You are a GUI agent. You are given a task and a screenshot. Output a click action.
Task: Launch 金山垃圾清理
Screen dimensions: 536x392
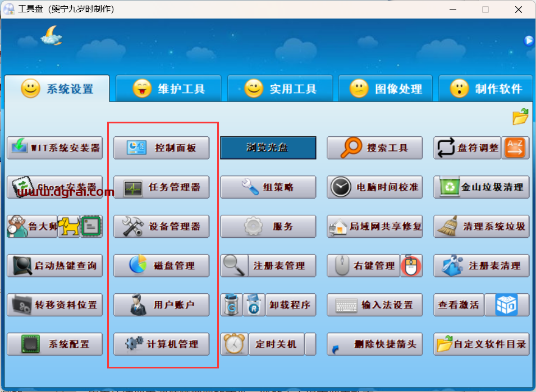482,187
